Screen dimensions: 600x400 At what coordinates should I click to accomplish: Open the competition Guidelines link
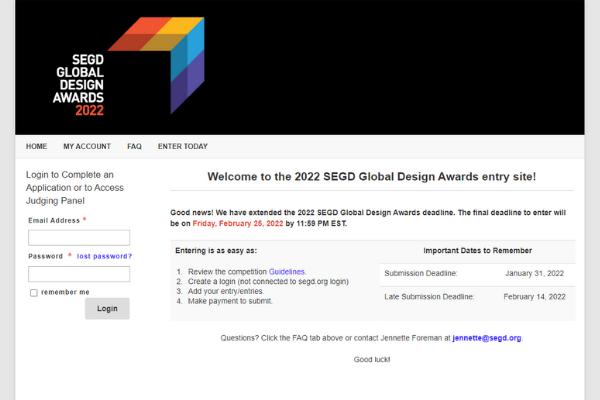pos(287,272)
